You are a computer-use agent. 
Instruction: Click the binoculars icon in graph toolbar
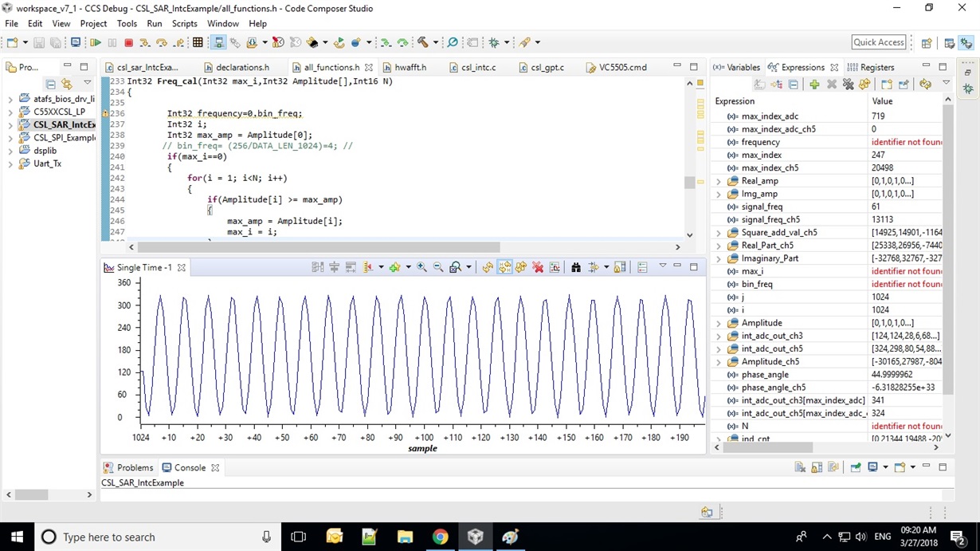coord(575,268)
